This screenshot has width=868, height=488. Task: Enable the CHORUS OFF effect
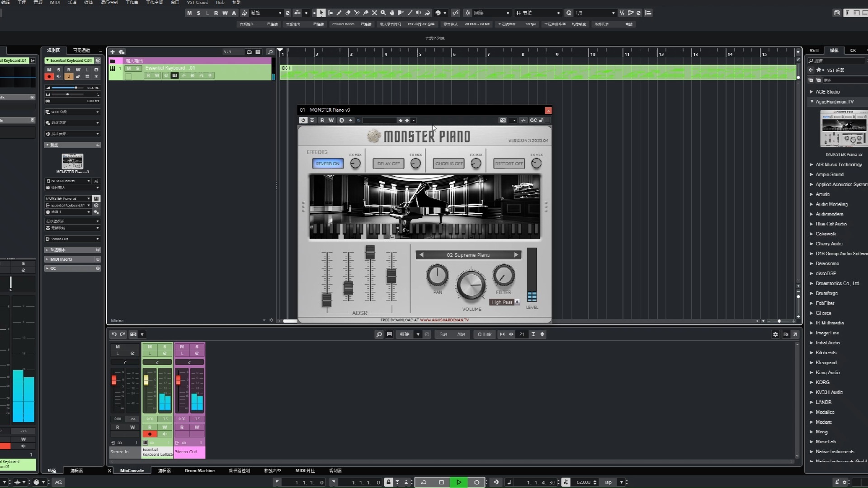point(448,164)
